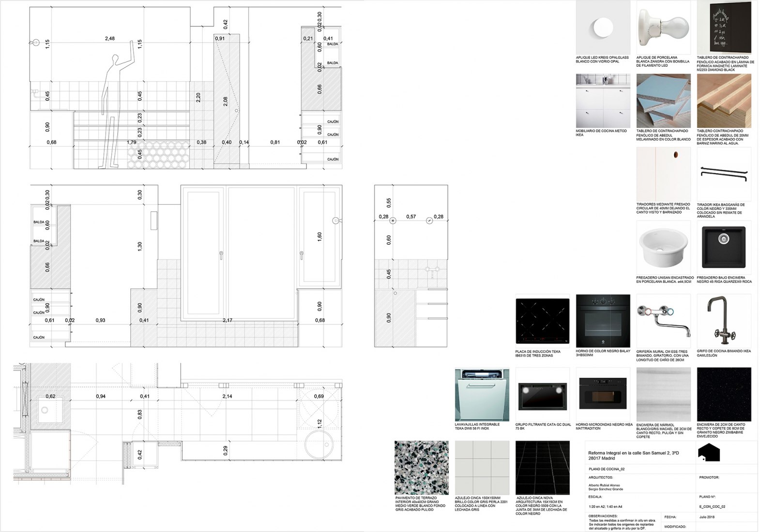Click the '0,62' dimension above plan sink
This screenshot has height=532, width=760.
click(x=50, y=396)
